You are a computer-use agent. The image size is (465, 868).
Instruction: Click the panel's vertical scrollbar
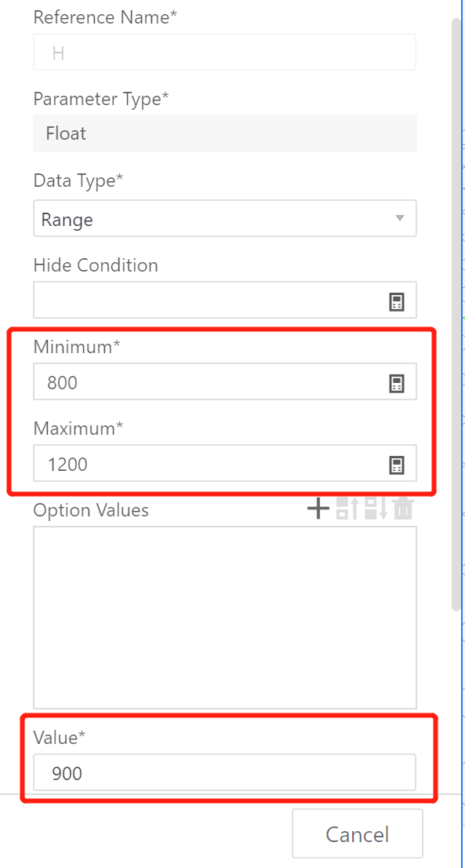(x=456, y=314)
